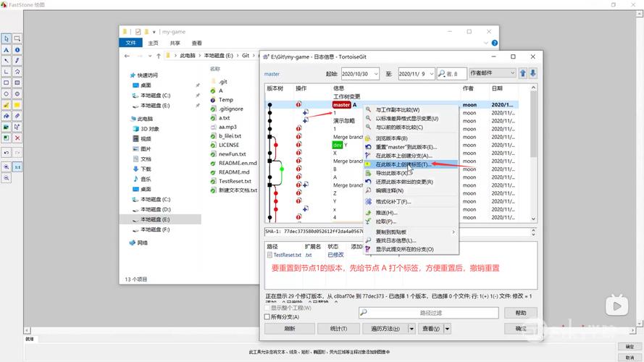Choose 与工作副本比较(W) from context menu
Viewport: 644px width, 362px height.
pos(411,109)
